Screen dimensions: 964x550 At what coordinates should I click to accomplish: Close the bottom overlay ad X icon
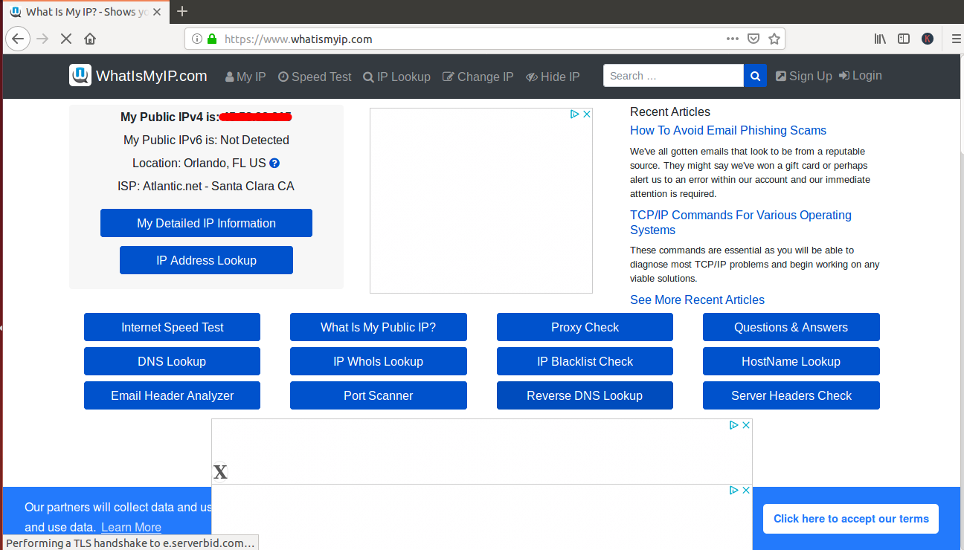click(746, 490)
